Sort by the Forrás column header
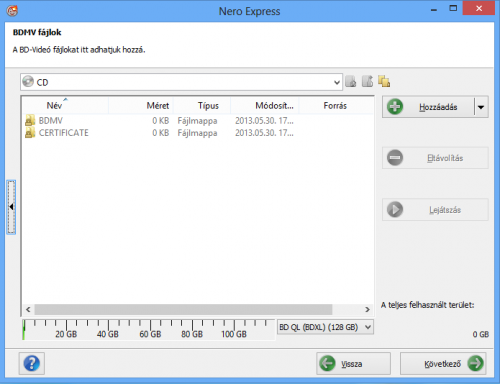 [x=335, y=106]
